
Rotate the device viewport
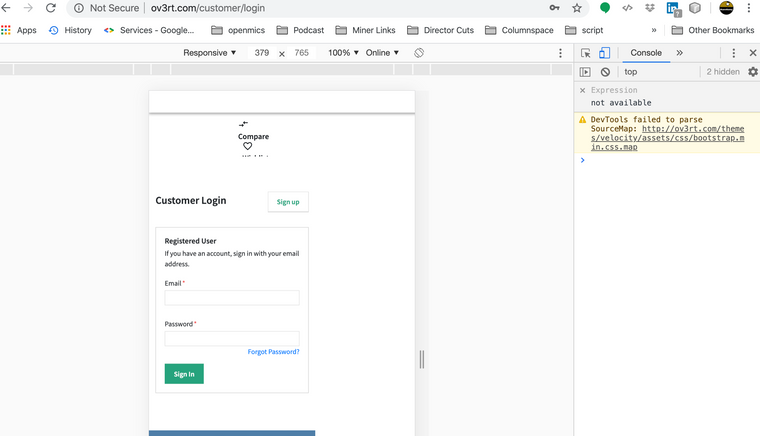coord(419,53)
